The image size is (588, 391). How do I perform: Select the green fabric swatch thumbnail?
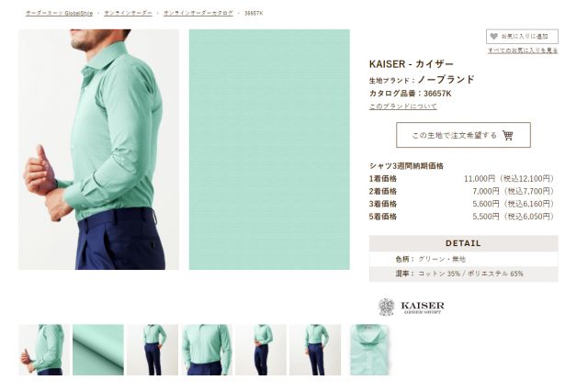click(98, 350)
